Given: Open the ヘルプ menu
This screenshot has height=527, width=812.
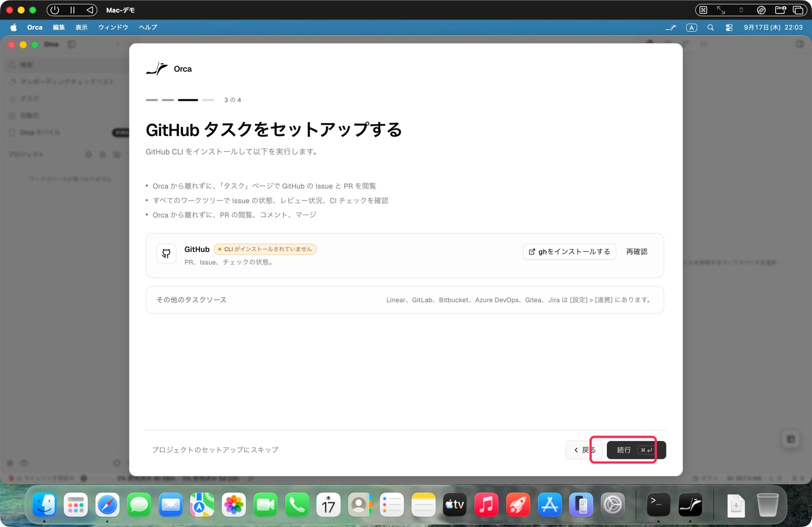Looking at the screenshot, I should point(148,27).
